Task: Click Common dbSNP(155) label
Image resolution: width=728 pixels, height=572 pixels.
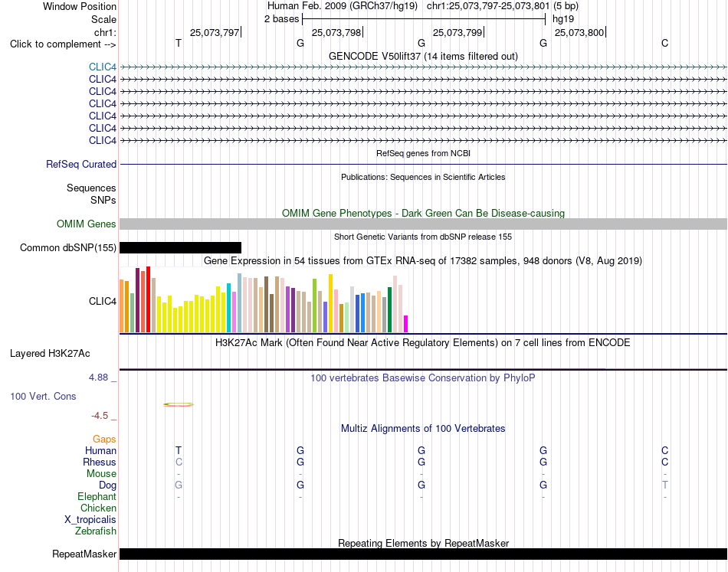Action: tap(67, 248)
